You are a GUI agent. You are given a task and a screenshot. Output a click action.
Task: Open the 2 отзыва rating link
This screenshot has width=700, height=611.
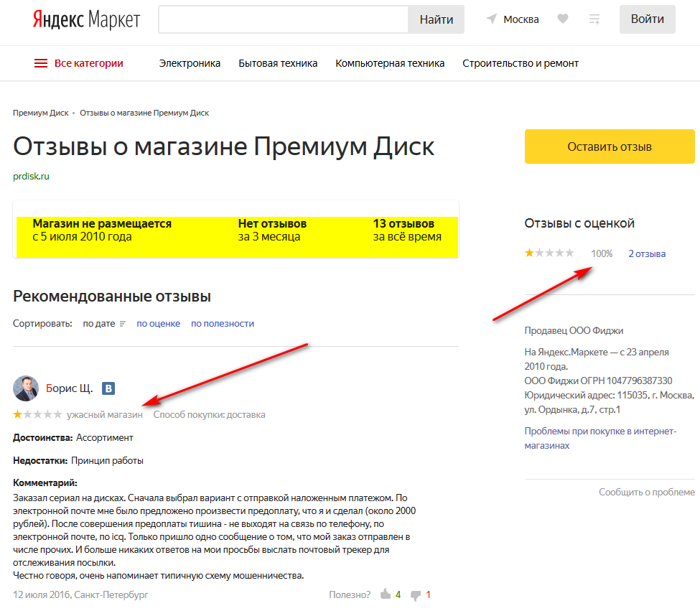click(647, 253)
